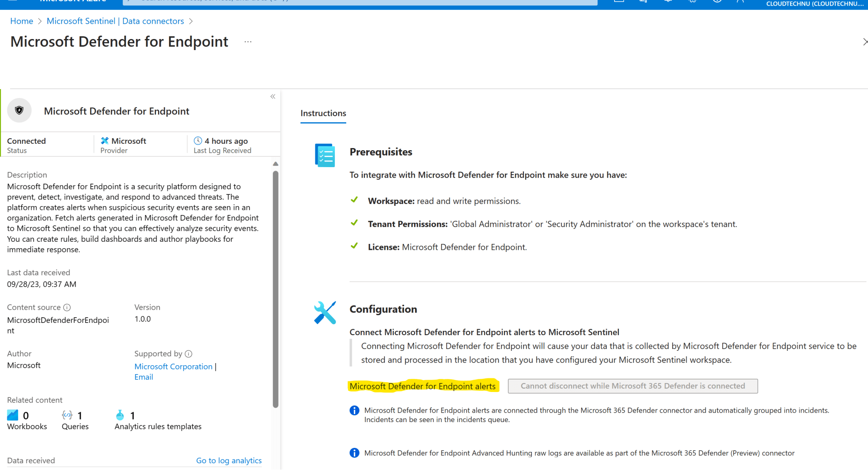Collapse the connector details pane with the chevron
The height and width of the screenshot is (470, 868).
(x=273, y=97)
